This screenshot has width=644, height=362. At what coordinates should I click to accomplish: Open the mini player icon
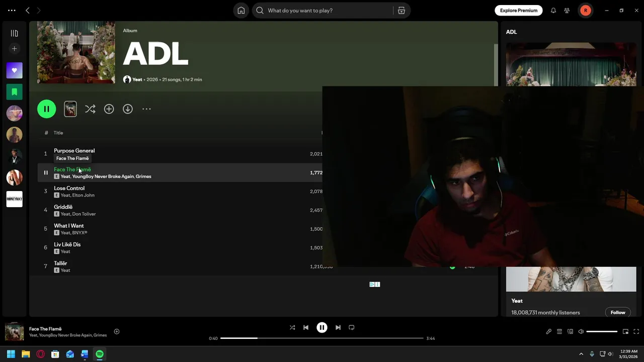click(x=625, y=332)
